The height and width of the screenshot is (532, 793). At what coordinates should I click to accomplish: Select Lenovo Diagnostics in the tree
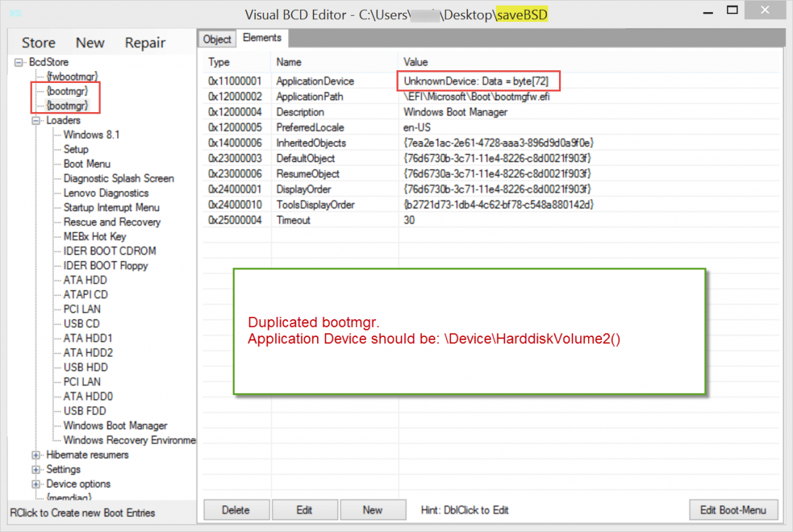[x=106, y=193]
